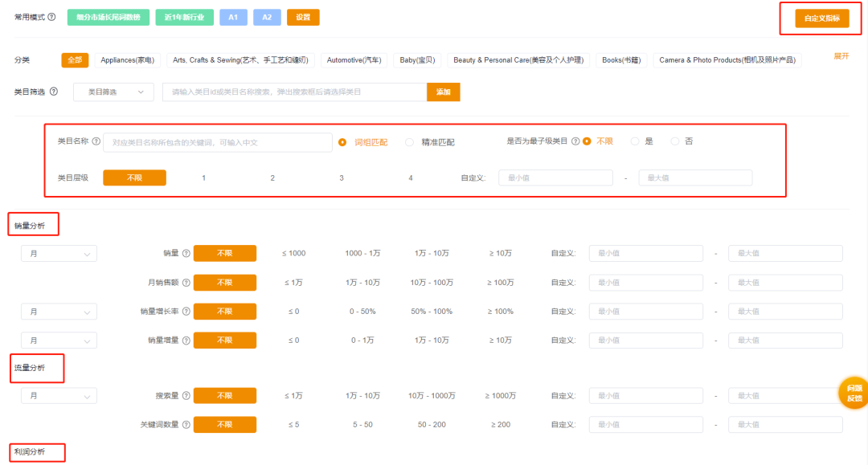868x465 pixels.
Task: Choose 类目层级 level 1
Action: coord(203,177)
